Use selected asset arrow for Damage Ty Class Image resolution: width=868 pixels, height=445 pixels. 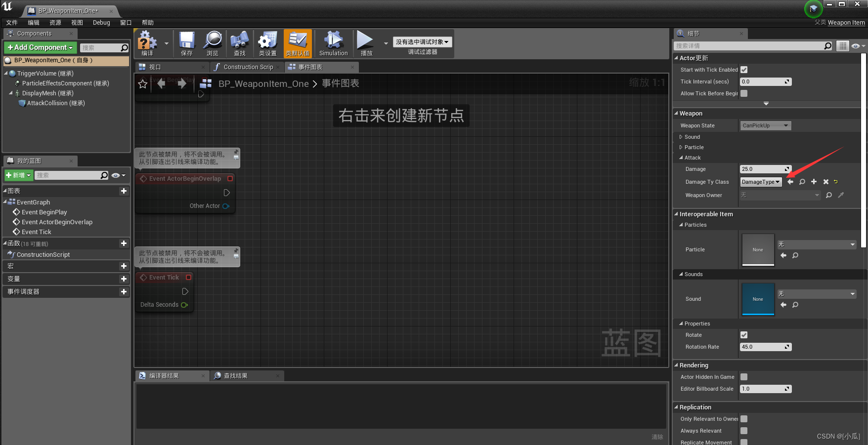tap(790, 182)
